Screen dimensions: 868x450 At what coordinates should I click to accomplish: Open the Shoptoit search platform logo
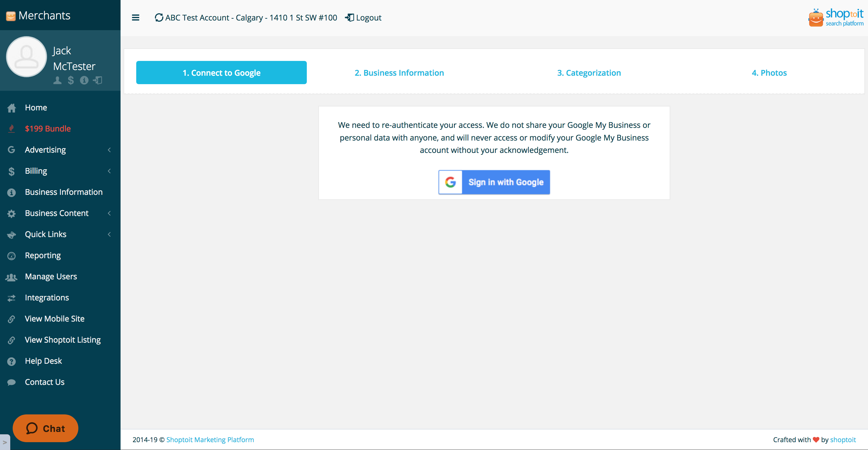coord(835,17)
